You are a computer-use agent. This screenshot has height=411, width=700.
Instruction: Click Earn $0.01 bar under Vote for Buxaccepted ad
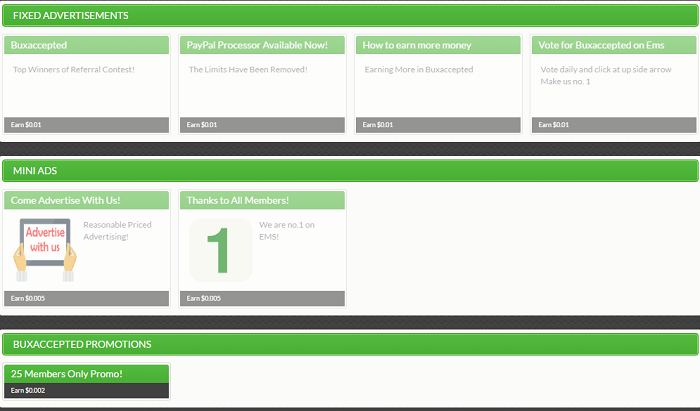[614, 125]
